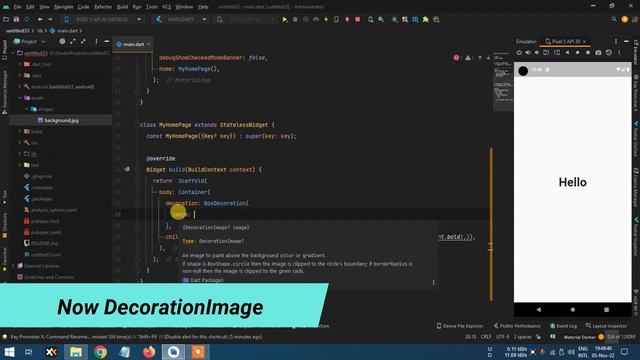The height and width of the screenshot is (360, 640).
Task: Click the emulator rotate-left icon
Action: (546, 53)
